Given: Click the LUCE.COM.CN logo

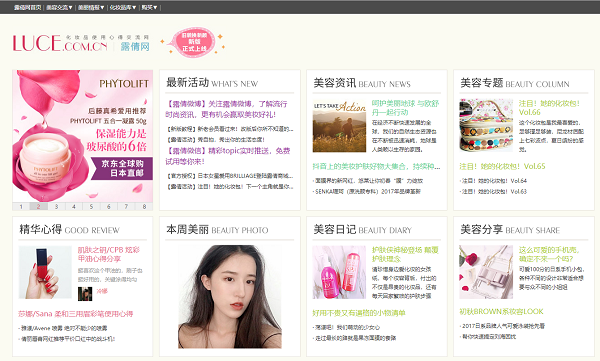Looking at the screenshot, I should coord(60,43).
